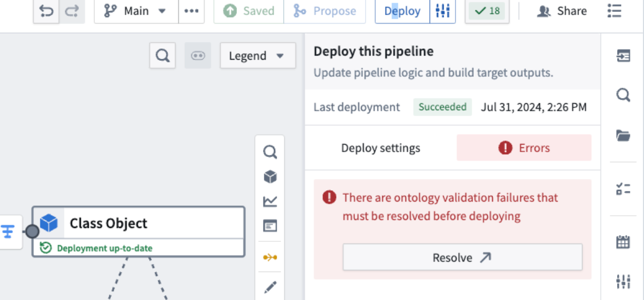Image resolution: width=644 pixels, height=300 pixels.
Task: Click the blue transform icon left of node
Action: click(x=8, y=232)
